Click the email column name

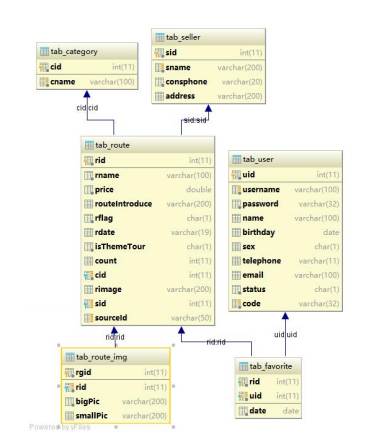(x=253, y=275)
